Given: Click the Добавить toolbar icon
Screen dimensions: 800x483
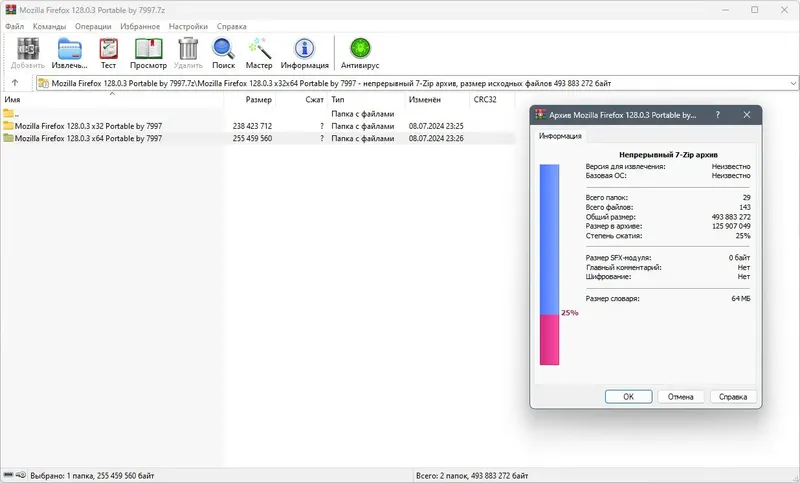Looking at the screenshot, I should 28,49.
